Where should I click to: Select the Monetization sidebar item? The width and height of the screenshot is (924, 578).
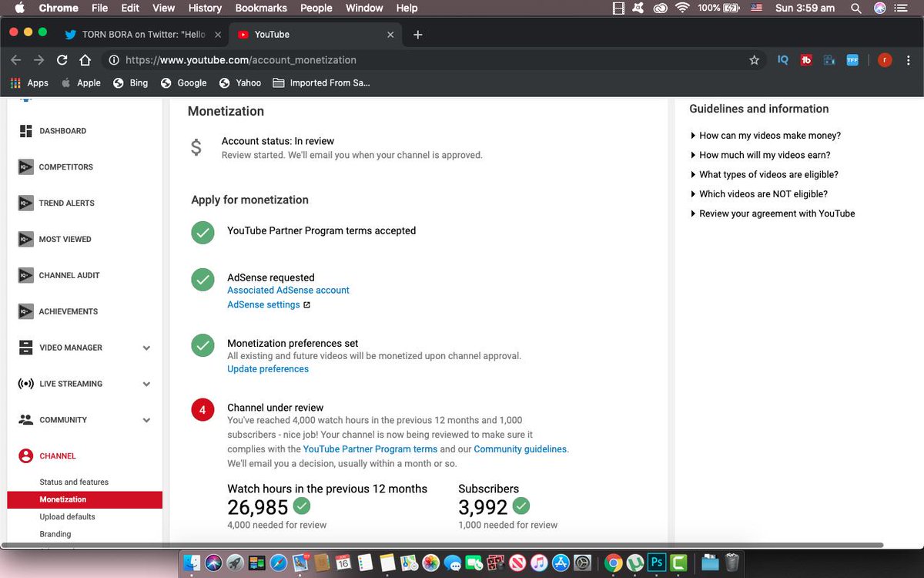coord(85,500)
